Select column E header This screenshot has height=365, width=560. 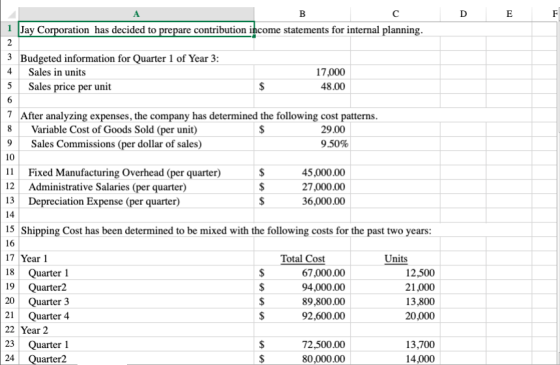pyautogui.click(x=509, y=14)
